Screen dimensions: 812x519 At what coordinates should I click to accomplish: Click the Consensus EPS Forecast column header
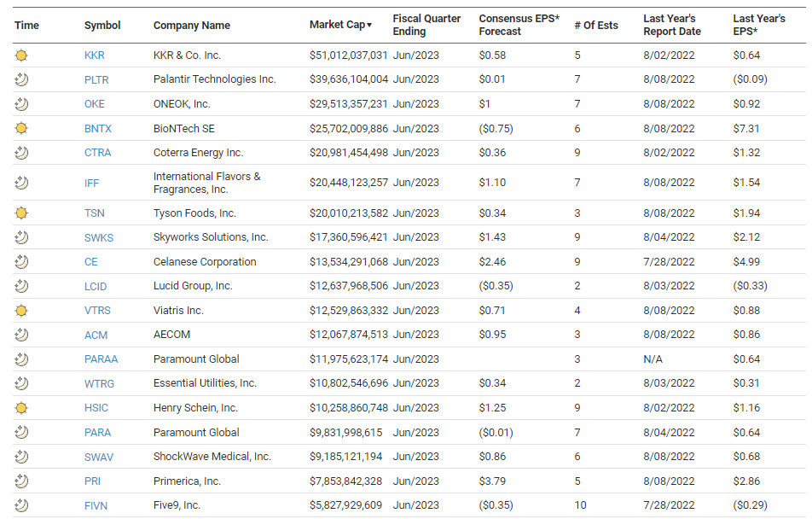point(519,25)
